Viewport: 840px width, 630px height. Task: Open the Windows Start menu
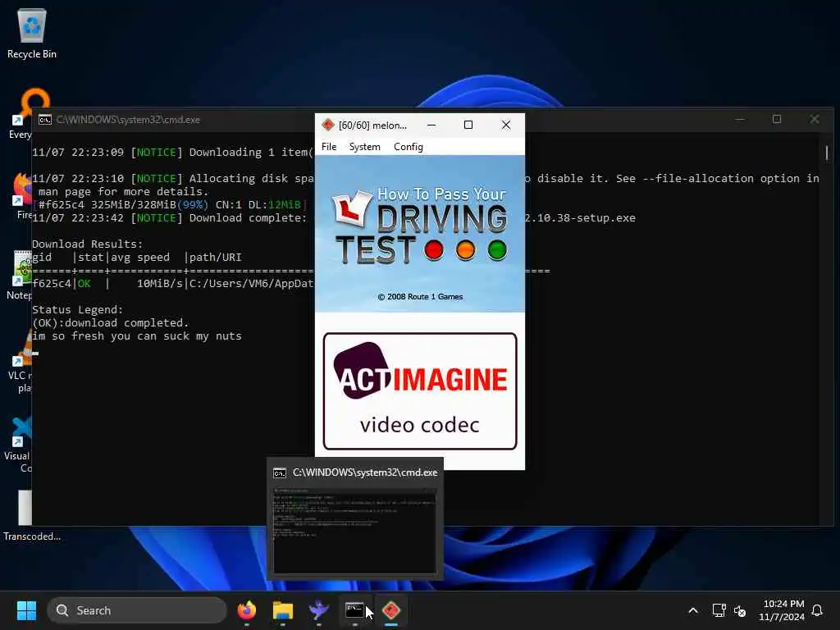26,610
